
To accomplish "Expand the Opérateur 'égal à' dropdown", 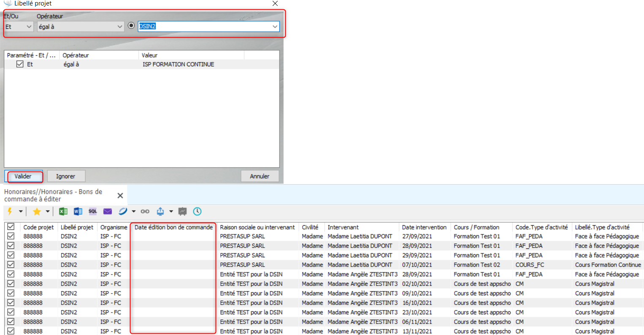I will point(80,27).
